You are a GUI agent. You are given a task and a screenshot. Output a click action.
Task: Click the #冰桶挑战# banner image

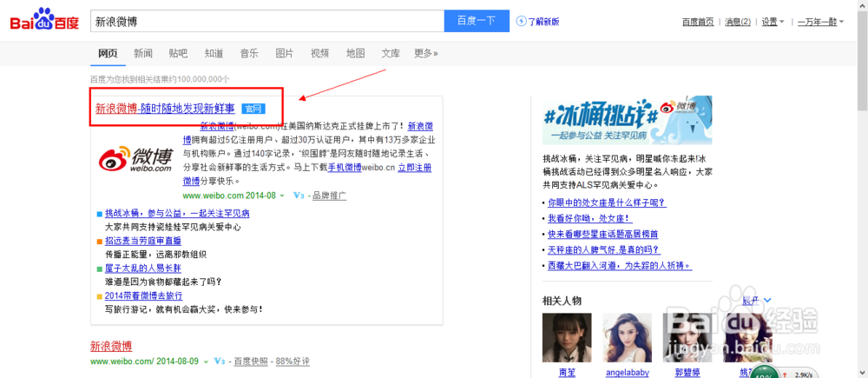[628, 120]
